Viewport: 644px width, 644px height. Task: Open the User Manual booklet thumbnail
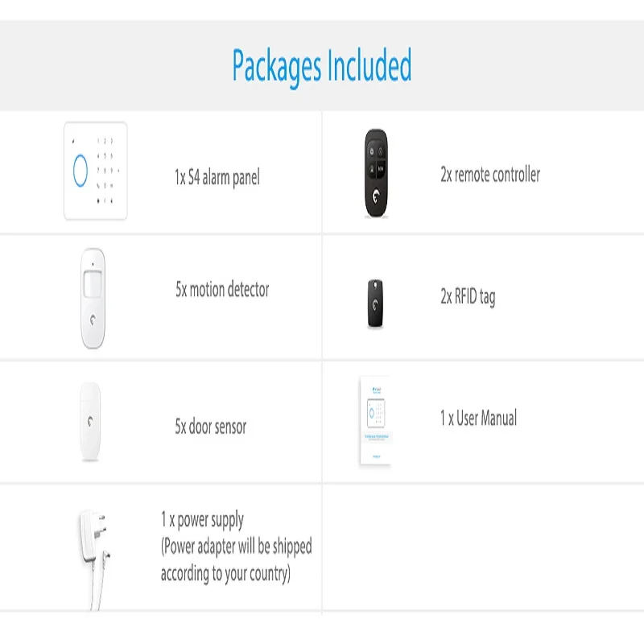coord(374,420)
